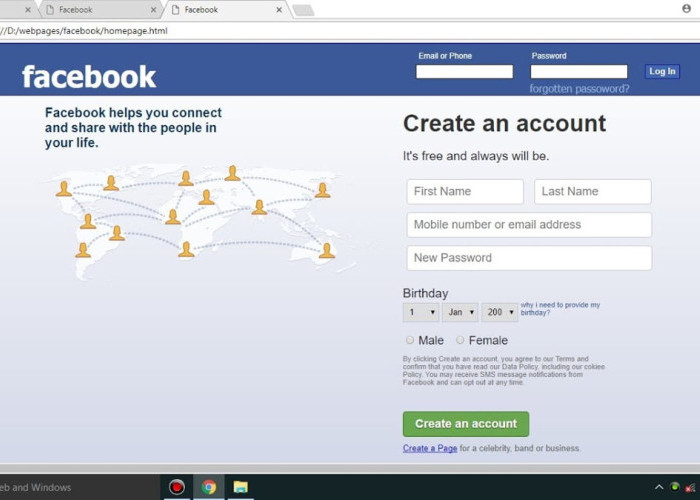
Task: Close the active Facebook tab
Action: tap(279, 9)
